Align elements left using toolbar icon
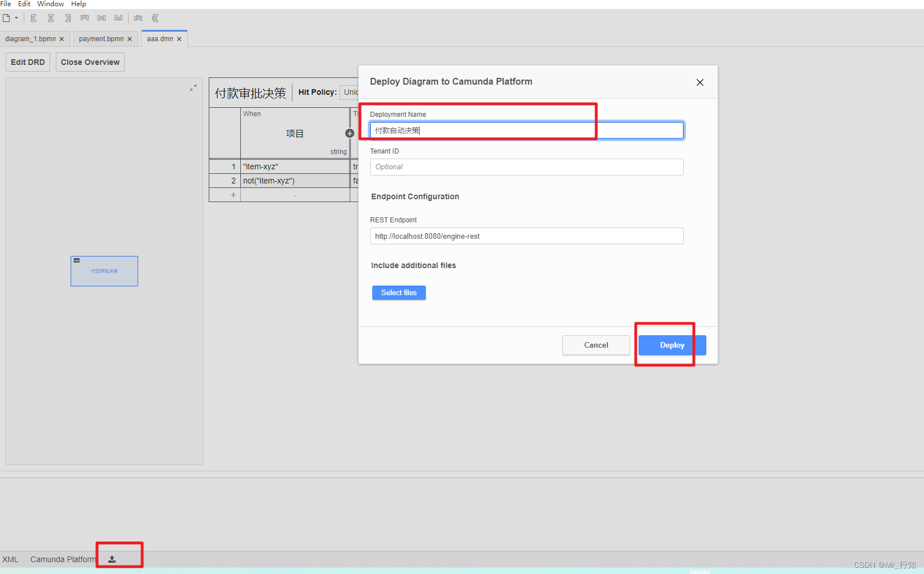Viewport: 924px width, 574px height. pyautogui.click(x=34, y=18)
